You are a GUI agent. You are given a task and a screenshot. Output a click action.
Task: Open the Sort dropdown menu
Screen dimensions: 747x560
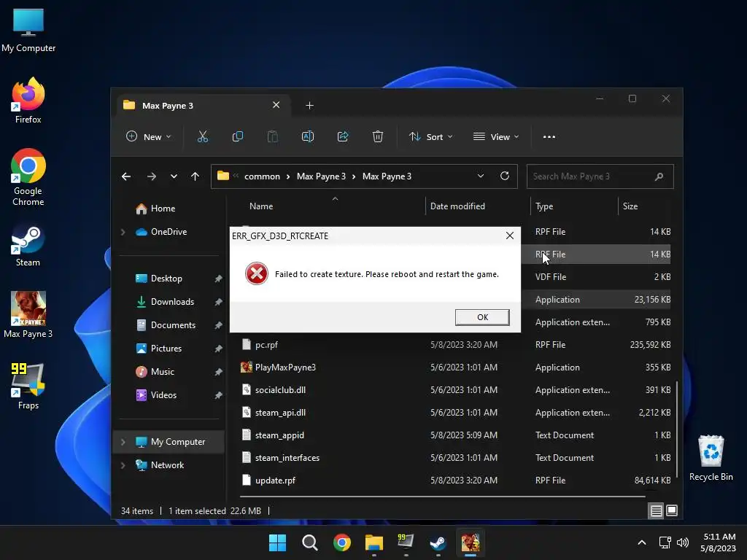[430, 136]
